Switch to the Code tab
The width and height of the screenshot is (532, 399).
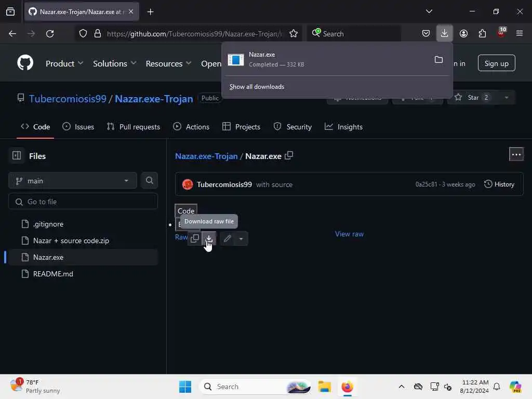(x=35, y=127)
